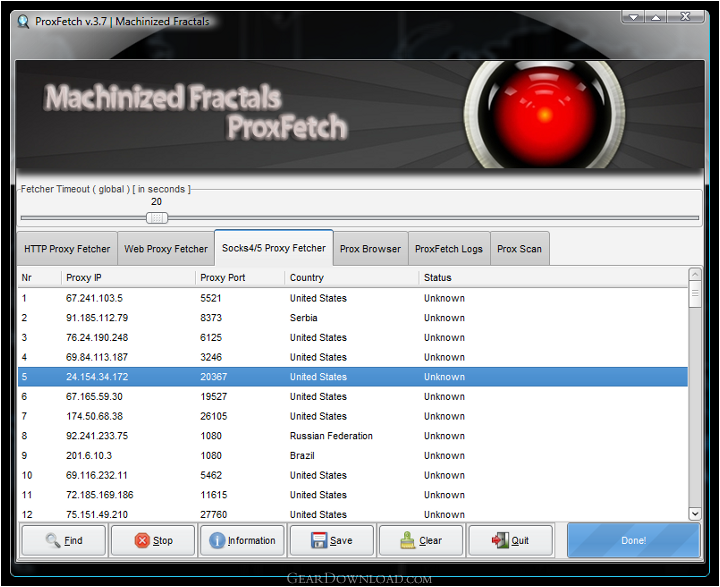Select proxy IP 201.6.10.3
The width and height of the screenshot is (720, 587).
pyautogui.click(x=89, y=456)
